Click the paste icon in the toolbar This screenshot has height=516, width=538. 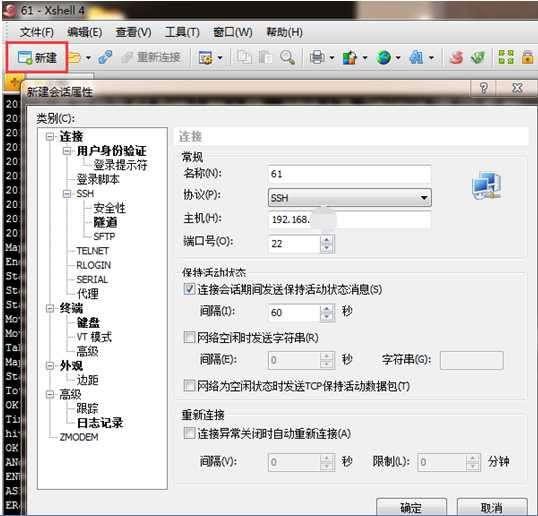tap(265, 57)
